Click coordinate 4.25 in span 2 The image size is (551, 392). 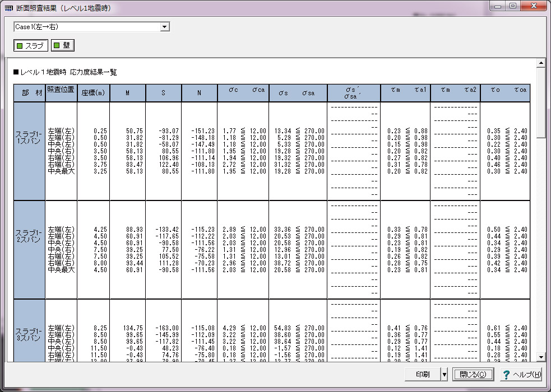tap(100, 230)
